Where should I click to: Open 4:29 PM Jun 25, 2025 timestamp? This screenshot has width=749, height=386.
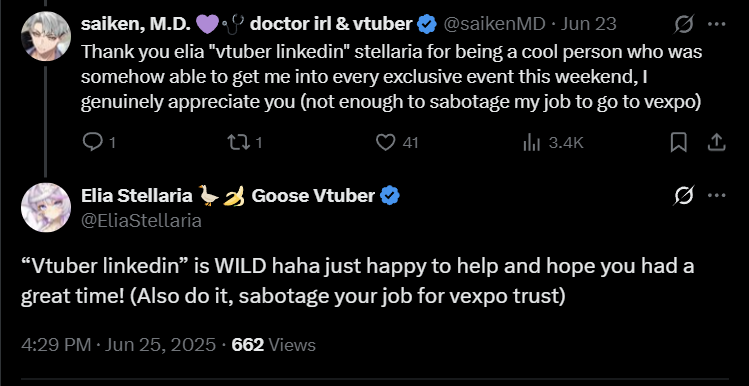tap(118, 345)
